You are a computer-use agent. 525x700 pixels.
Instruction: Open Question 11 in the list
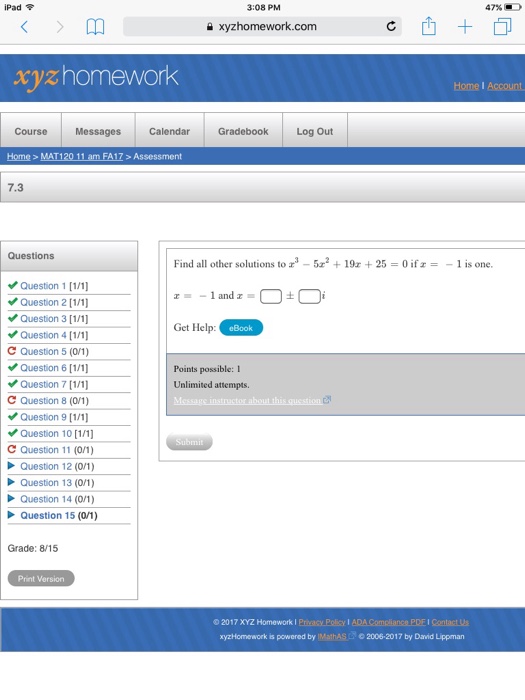point(46,450)
